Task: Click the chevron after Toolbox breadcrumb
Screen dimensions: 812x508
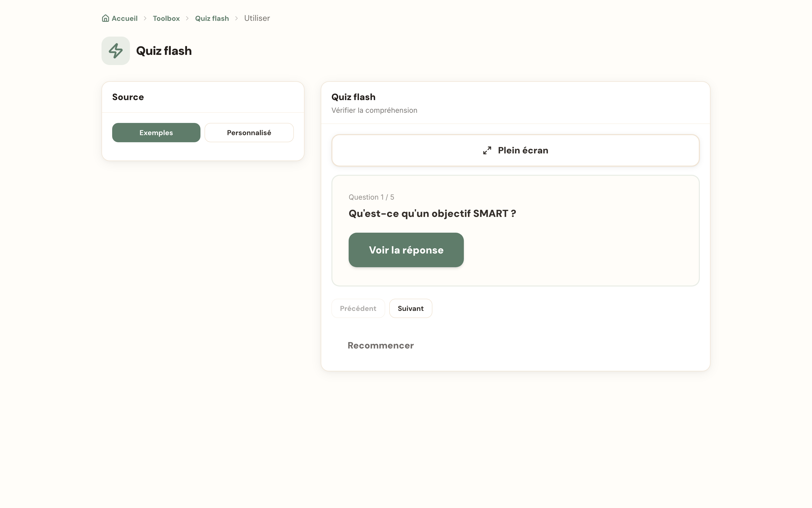Action: pos(187,19)
